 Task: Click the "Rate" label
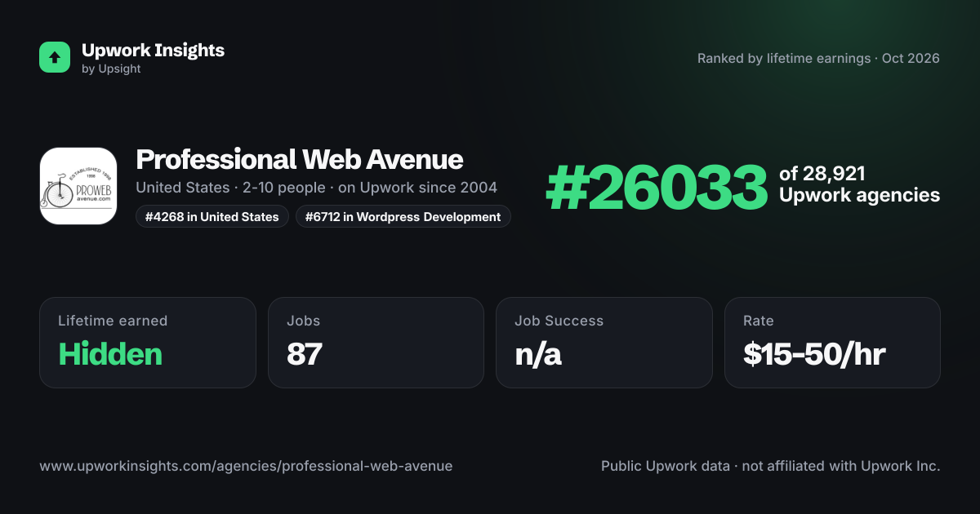759,321
